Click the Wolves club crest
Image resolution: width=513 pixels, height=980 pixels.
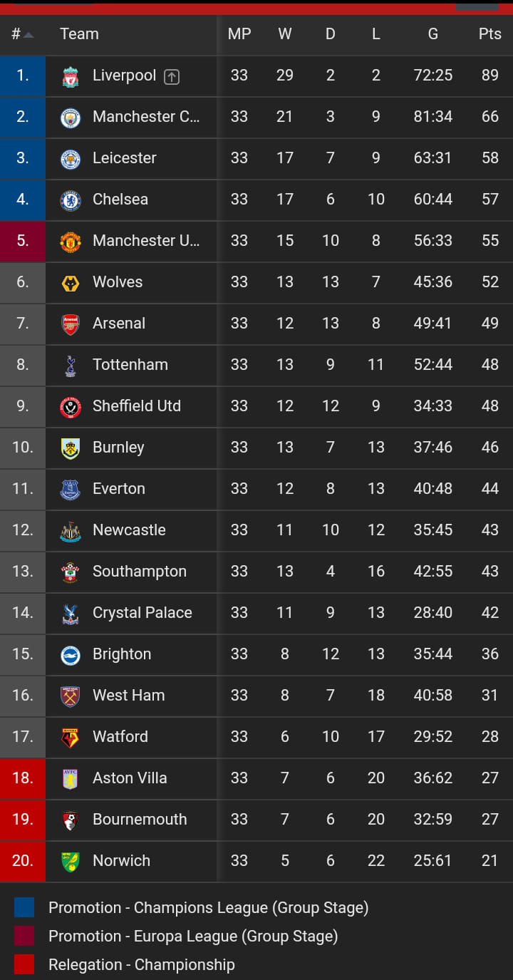[x=71, y=283]
